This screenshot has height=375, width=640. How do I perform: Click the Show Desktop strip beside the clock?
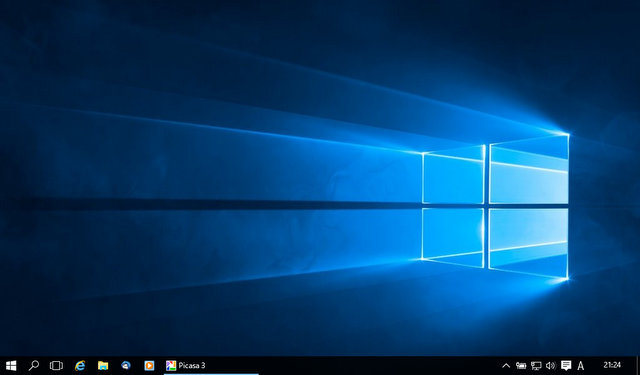(638, 366)
